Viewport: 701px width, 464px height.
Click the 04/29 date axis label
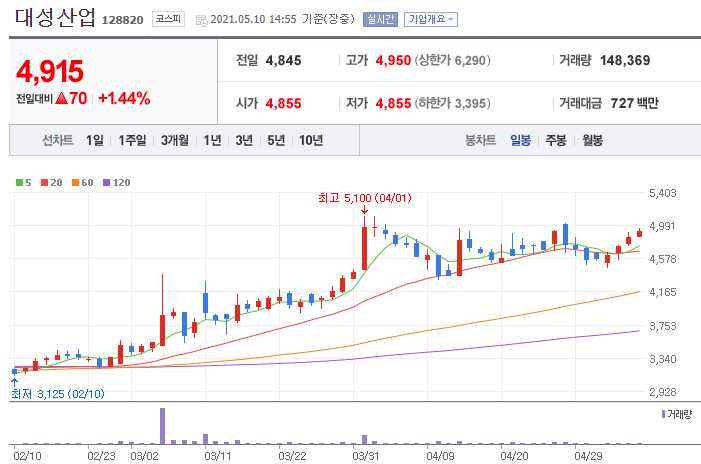[x=588, y=456]
